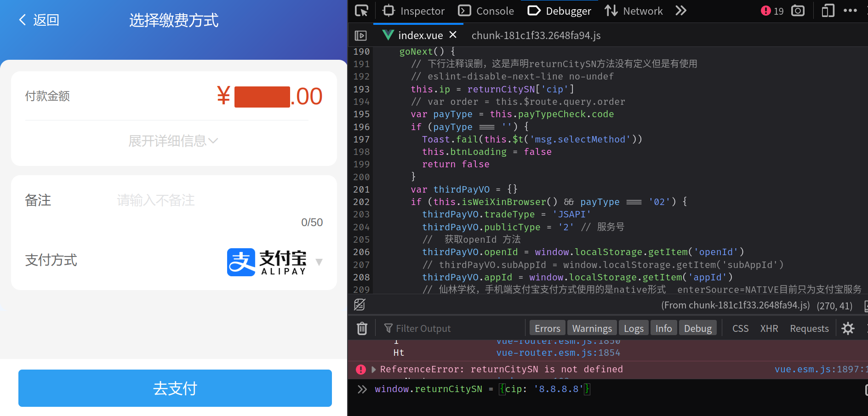Open console settings gear

(x=848, y=328)
